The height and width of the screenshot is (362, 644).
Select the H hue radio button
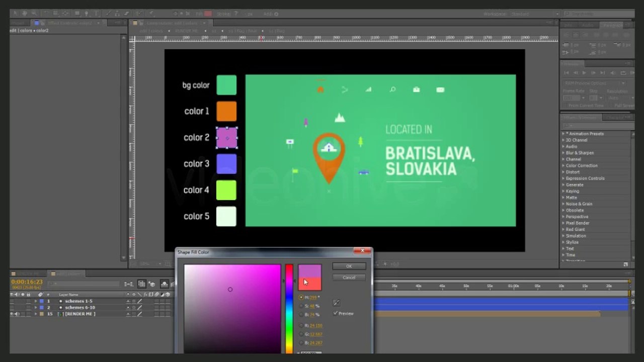(x=301, y=298)
